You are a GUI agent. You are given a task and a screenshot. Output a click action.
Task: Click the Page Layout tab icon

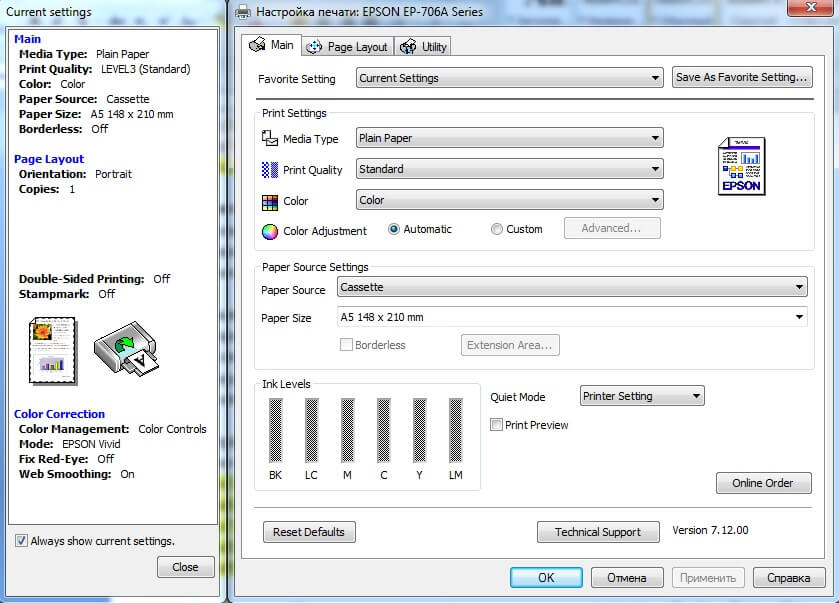(314, 47)
